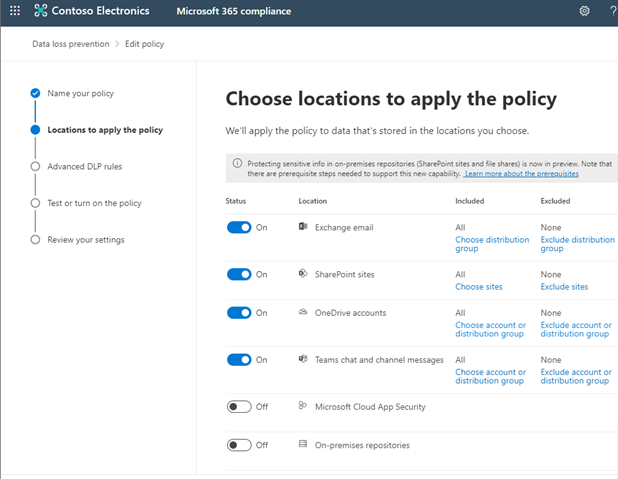618x479 pixels.
Task: Disable Teams chat and channel messages toggle
Action: (239, 360)
